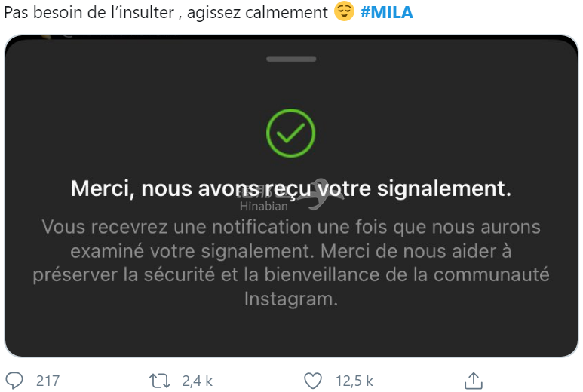Click the relieved face emoji
Screen dimensions: 583x392
tap(344, 11)
